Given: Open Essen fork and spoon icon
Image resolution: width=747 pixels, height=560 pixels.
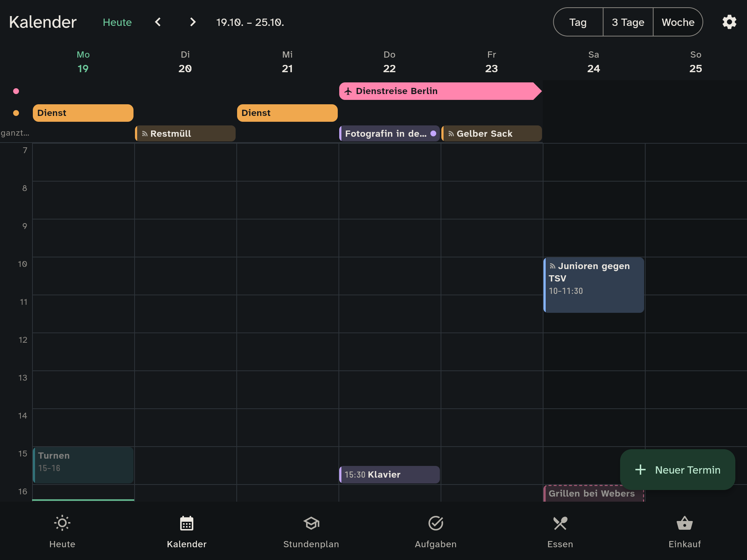Looking at the screenshot, I should pyautogui.click(x=560, y=523).
